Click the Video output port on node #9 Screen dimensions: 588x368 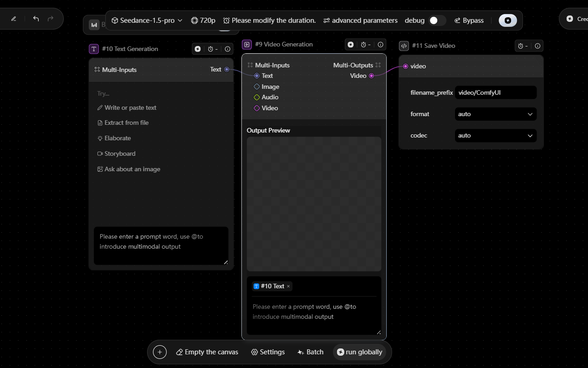tap(371, 76)
